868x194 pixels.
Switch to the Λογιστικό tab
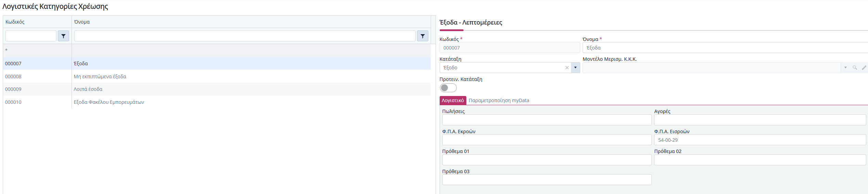pos(453,100)
